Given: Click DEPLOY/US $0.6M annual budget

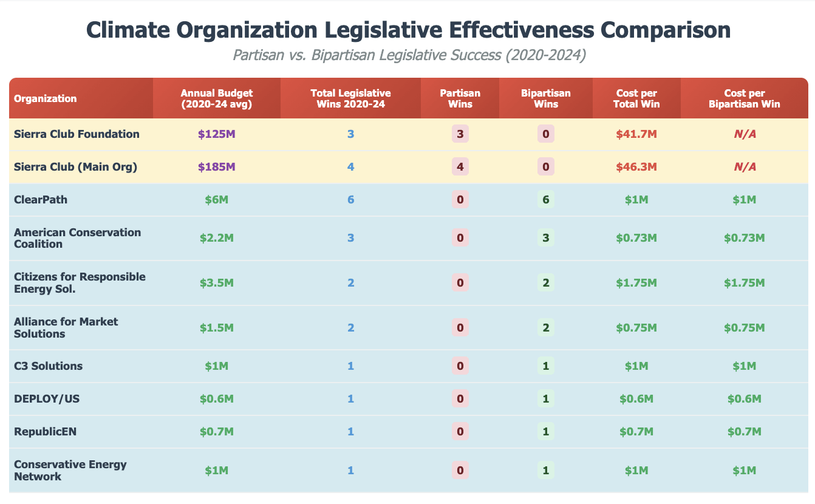Looking at the screenshot, I should (x=217, y=399).
